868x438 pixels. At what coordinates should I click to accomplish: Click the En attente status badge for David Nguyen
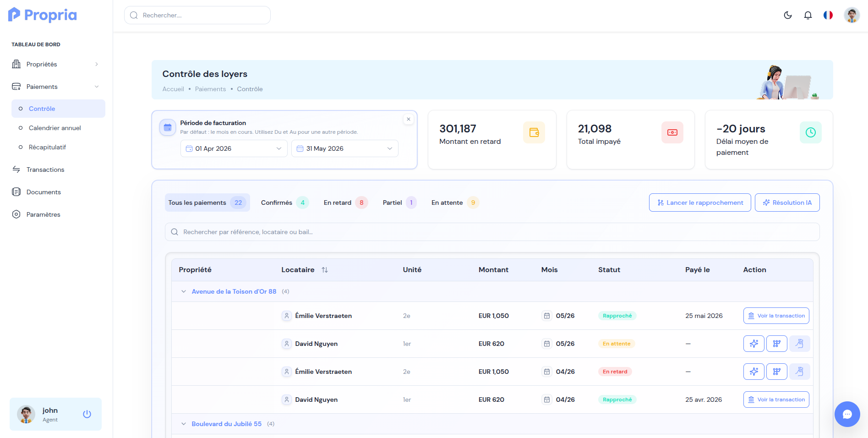617,344
